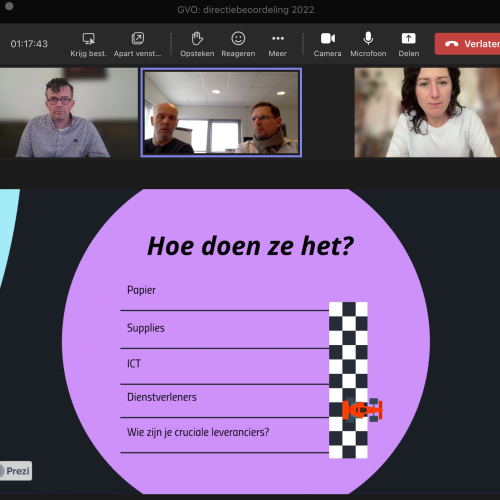Image resolution: width=500 pixels, height=500 pixels.
Task: Select the video of the man with glasses
Action: (x=69, y=113)
